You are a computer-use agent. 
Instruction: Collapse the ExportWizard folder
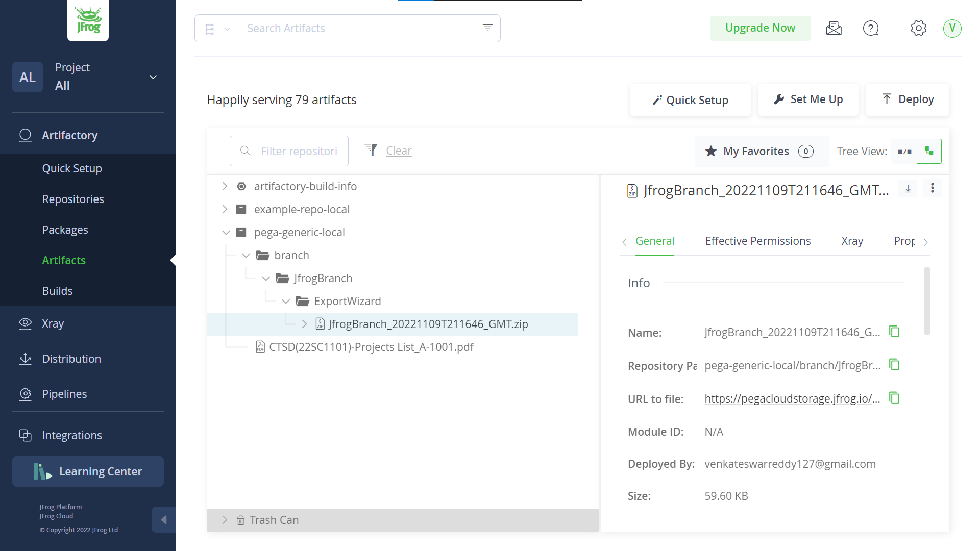pyautogui.click(x=286, y=301)
